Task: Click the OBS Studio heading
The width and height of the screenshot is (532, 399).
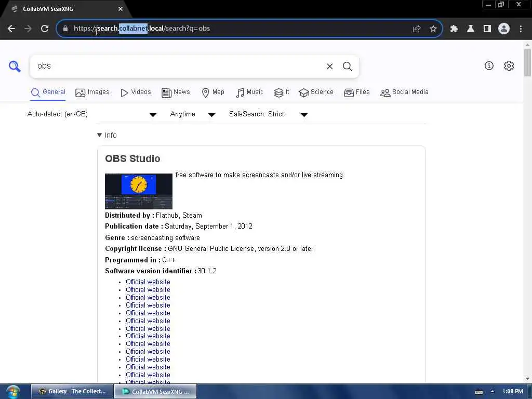Action: point(132,159)
